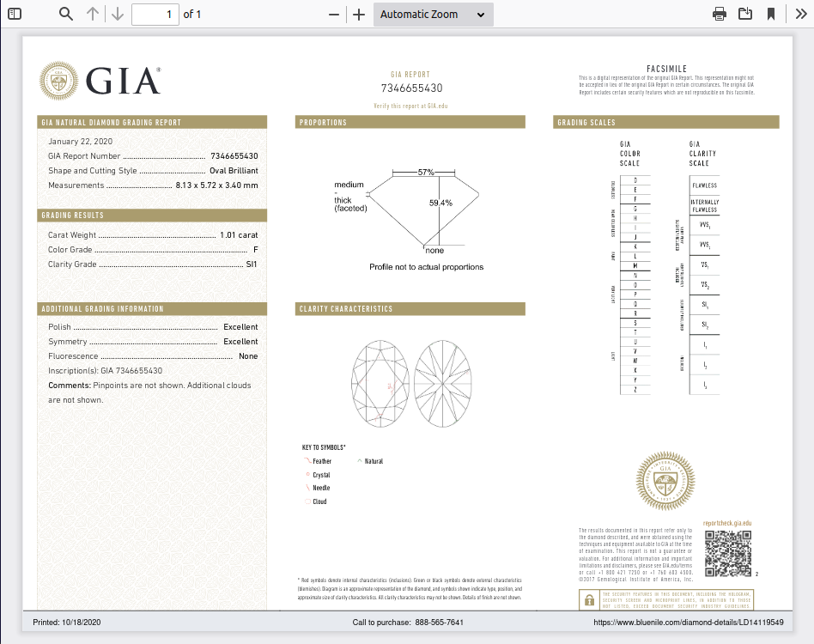Image resolution: width=814 pixels, height=644 pixels.
Task: Click the GIA logo at top left
Action: (100, 82)
